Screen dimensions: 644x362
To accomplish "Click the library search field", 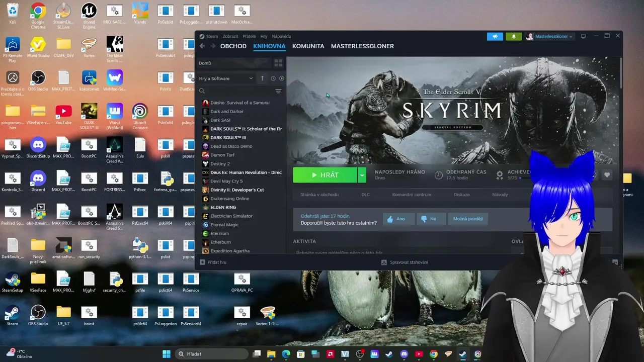I will [x=235, y=91].
